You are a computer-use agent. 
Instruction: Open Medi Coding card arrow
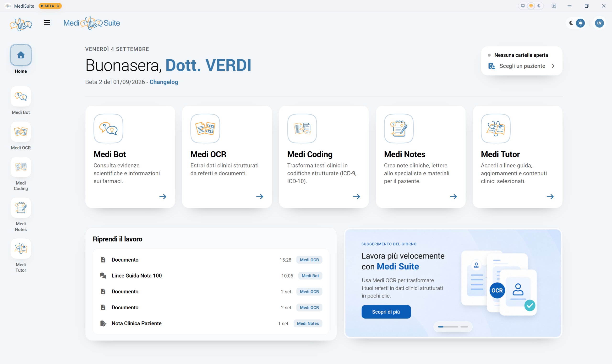[x=356, y=196]
